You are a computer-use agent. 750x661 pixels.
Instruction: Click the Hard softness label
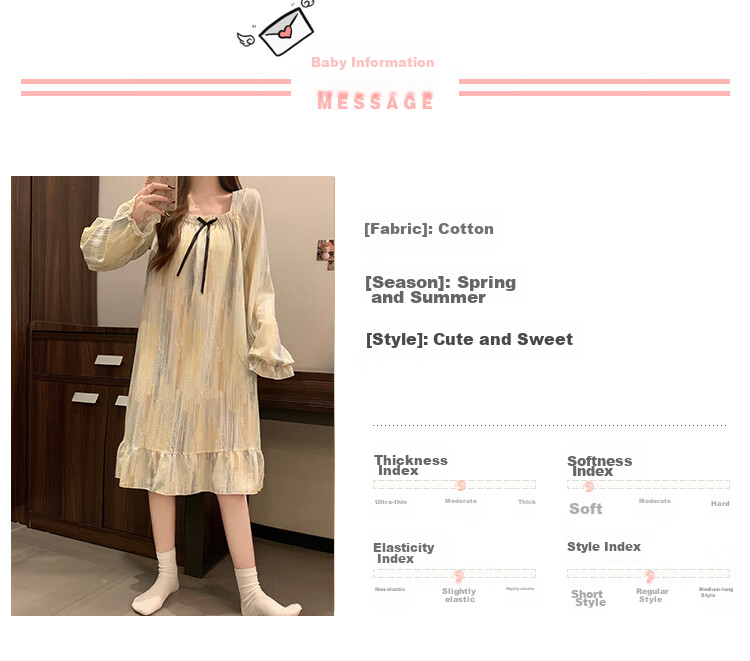coord(720,503)
